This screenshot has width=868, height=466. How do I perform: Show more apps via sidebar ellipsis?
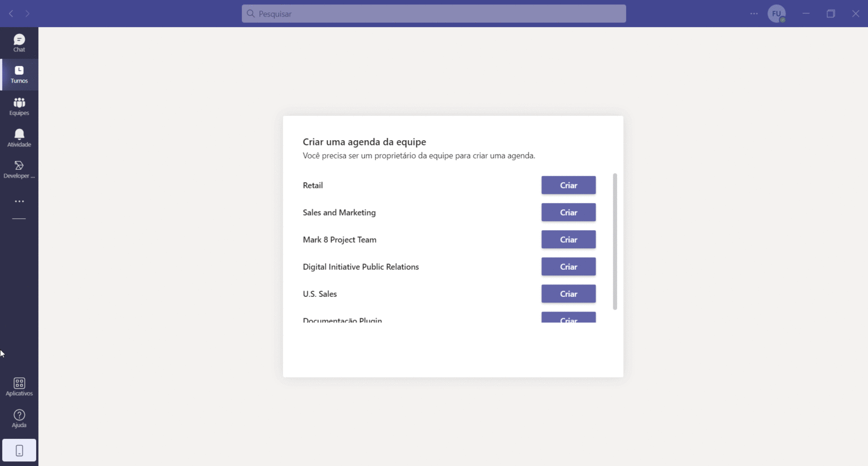click(x=19, y=201)
